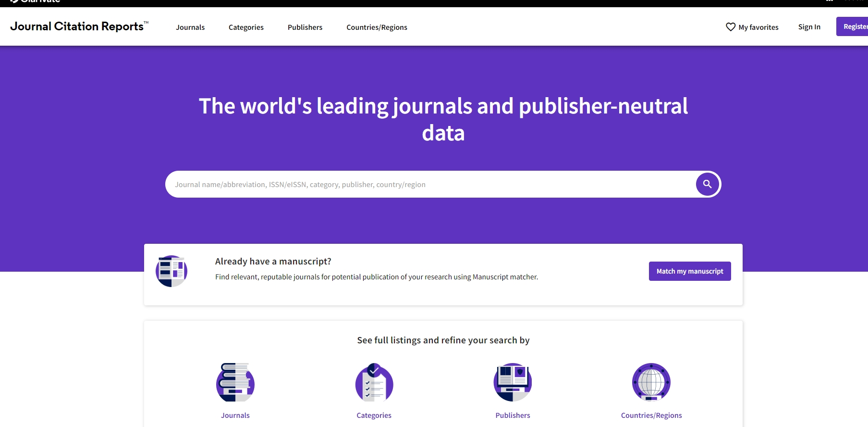The height and width of the screenshot is (427, 868).
Task: Open Journals in the top navigation
Action: 190,27
